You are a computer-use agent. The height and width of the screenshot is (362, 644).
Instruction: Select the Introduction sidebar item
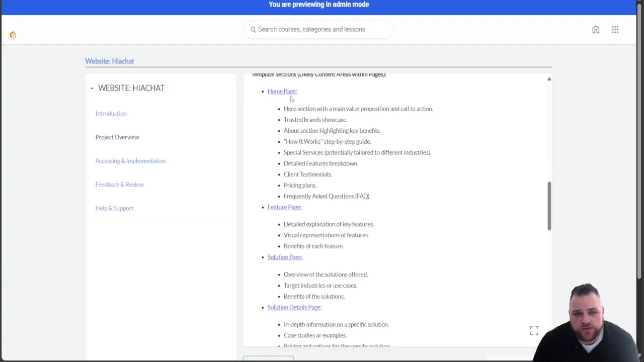[111, 113]
